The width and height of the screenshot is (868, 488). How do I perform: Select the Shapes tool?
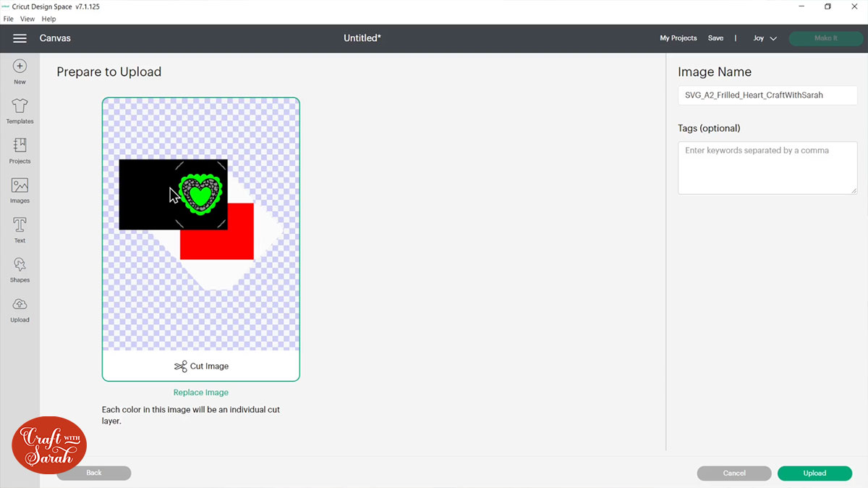coord(20,268)
